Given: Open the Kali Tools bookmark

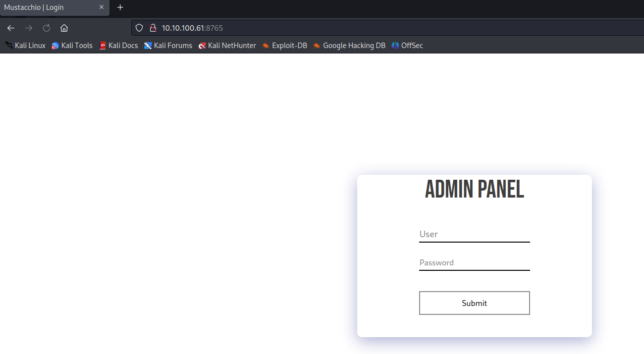Looking at the screenshot, I should click(x=72, y=46).
